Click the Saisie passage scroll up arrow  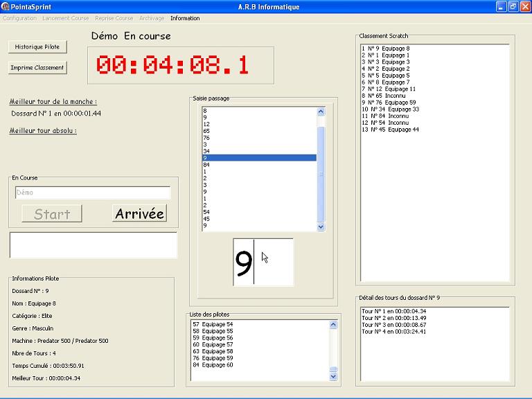point(321,112)
